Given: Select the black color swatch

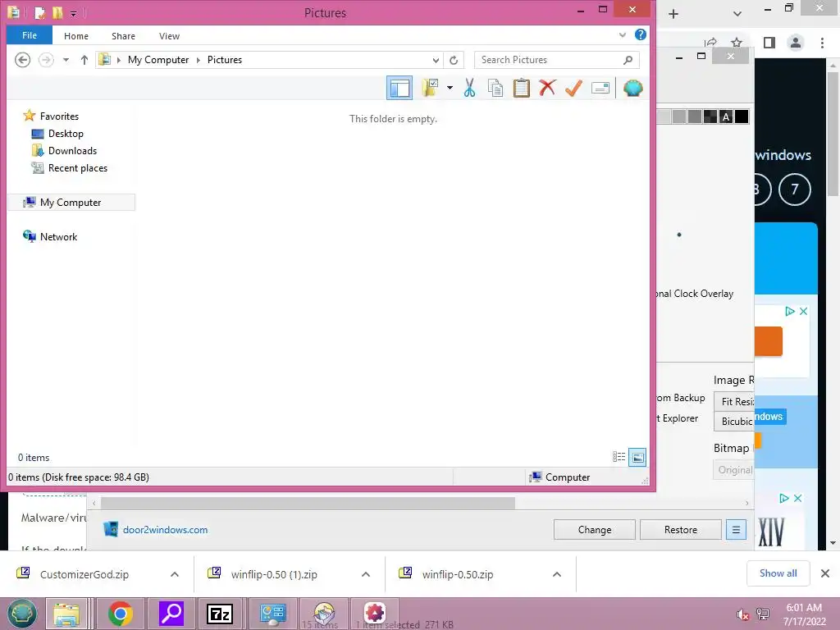Looking at the screenshot, I should tap(742, 116).
